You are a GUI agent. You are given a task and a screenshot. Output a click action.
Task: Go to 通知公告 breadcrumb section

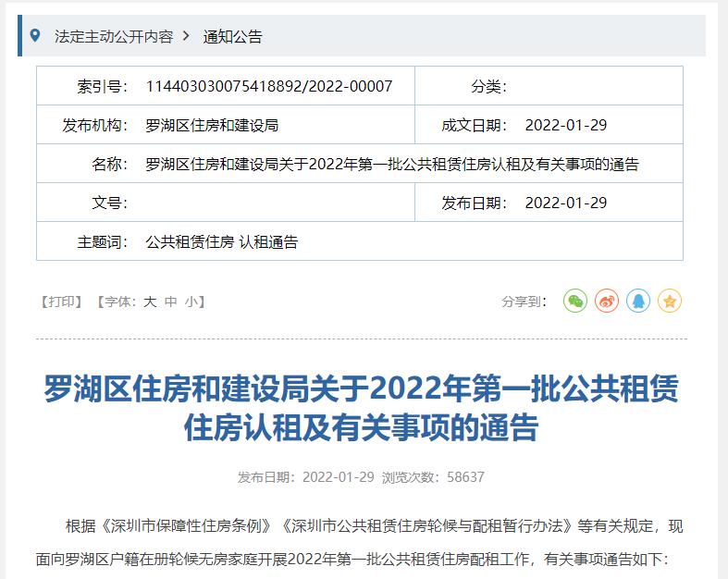click(x=233, y=37)
